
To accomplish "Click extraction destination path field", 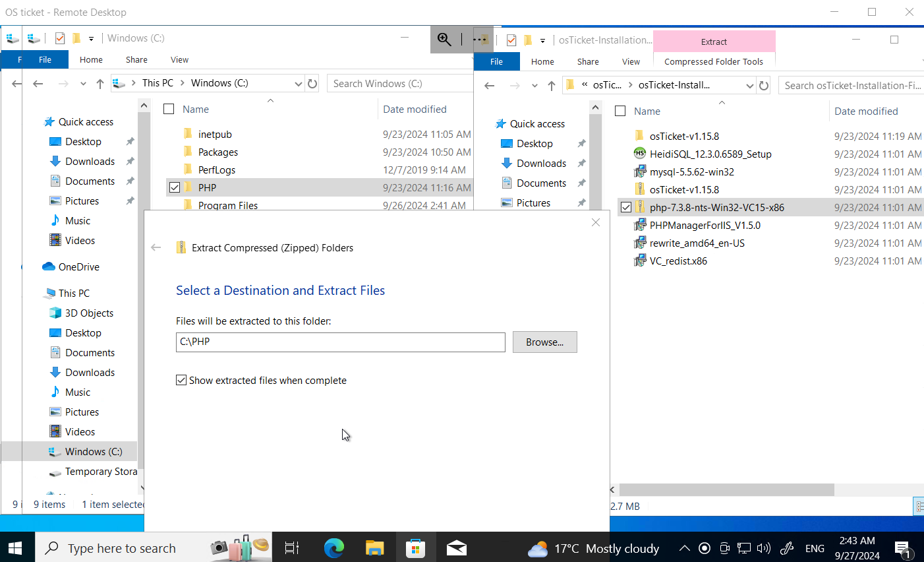I will coord(341,342).
